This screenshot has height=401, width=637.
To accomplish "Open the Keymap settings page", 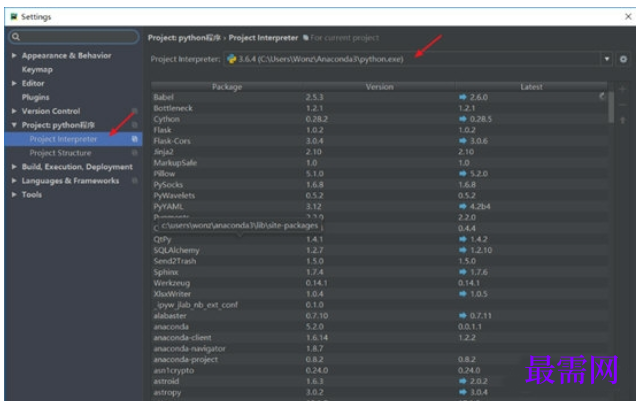I will tap(37, 70).
